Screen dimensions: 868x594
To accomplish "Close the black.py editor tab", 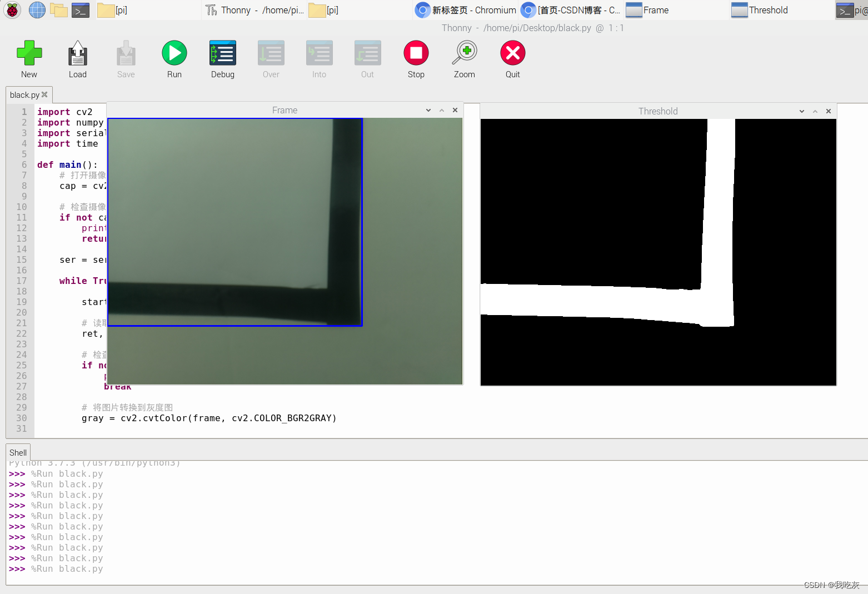I will [45, 94].
